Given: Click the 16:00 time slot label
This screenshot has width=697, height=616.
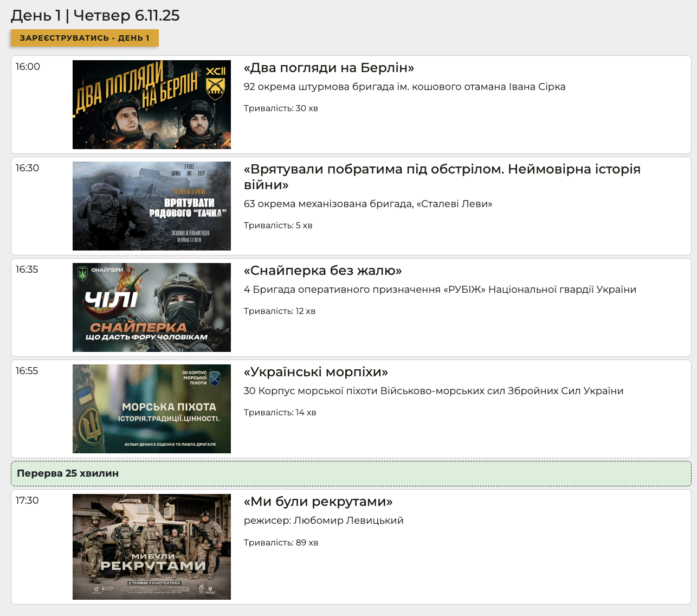Looking at the screenshot, I should 28,67.
